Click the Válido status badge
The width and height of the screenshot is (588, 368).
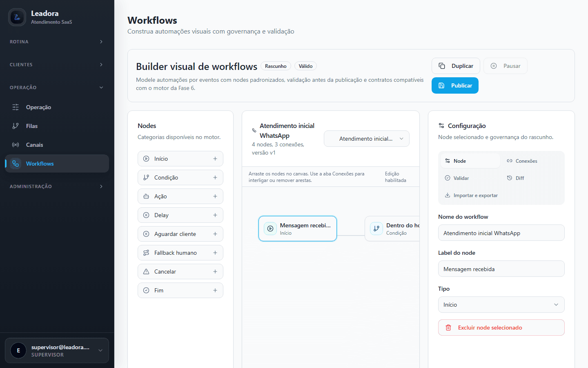point(305,66)
